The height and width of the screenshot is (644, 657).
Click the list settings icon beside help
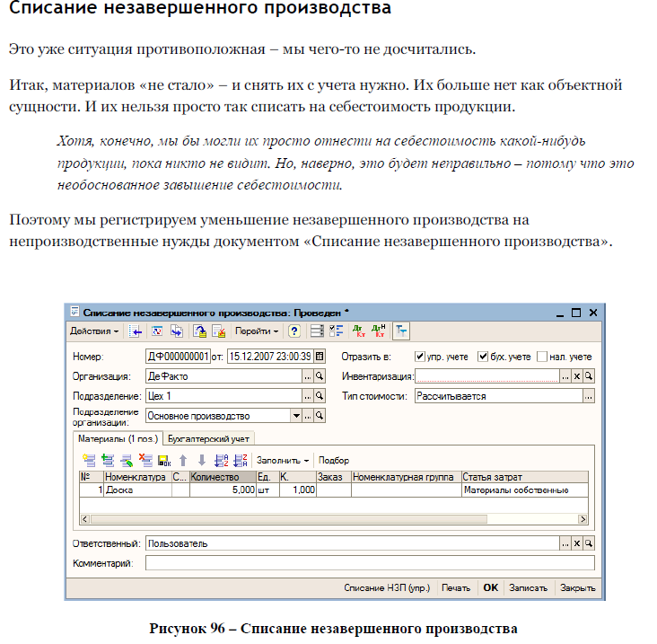pyautogui.click(x=317, y=331)
